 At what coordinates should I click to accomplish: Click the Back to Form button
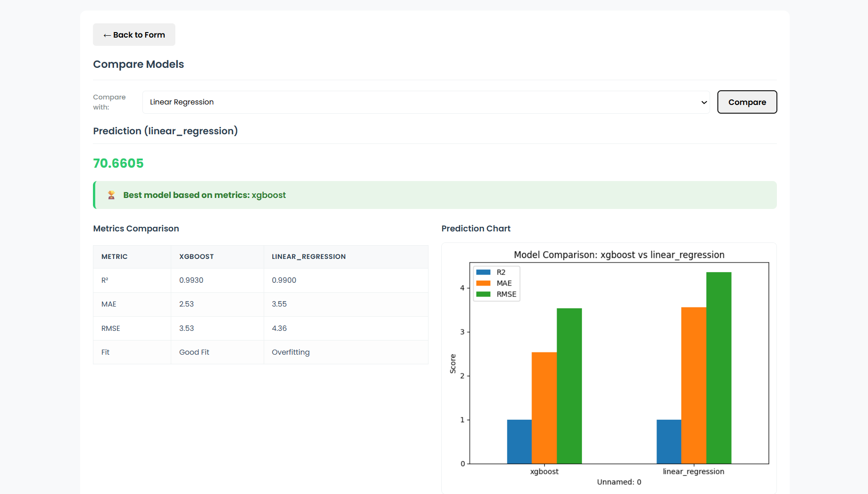[x=134, y=35]
